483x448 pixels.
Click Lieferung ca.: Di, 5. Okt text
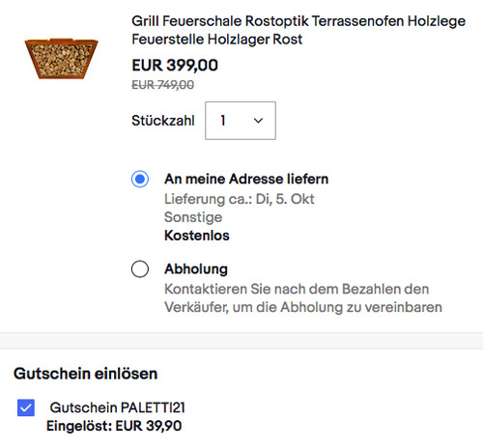click(x=240, y=199)
